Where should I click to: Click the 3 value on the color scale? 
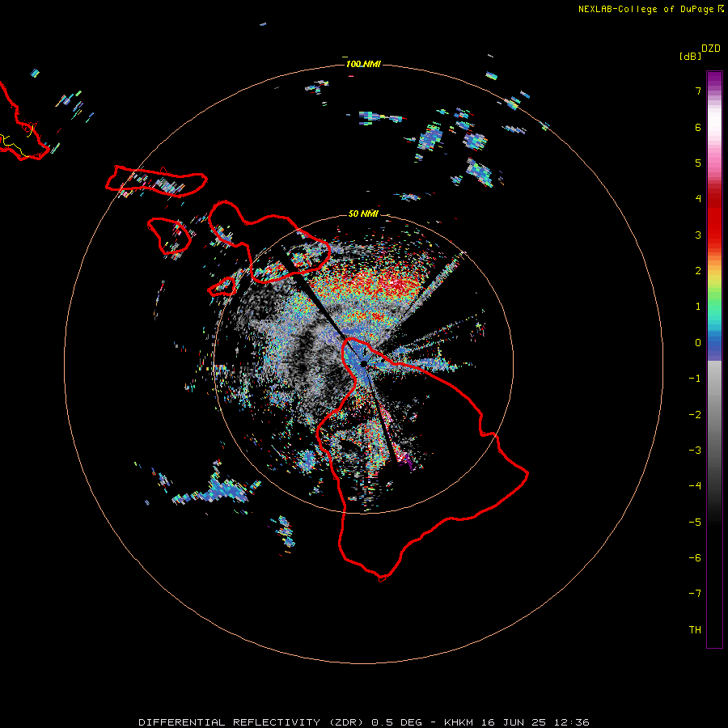698,235
